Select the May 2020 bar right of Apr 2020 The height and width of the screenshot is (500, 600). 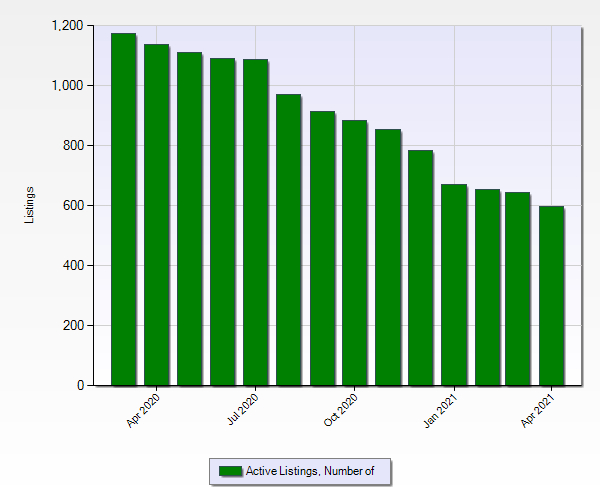(x=189, y=219)
